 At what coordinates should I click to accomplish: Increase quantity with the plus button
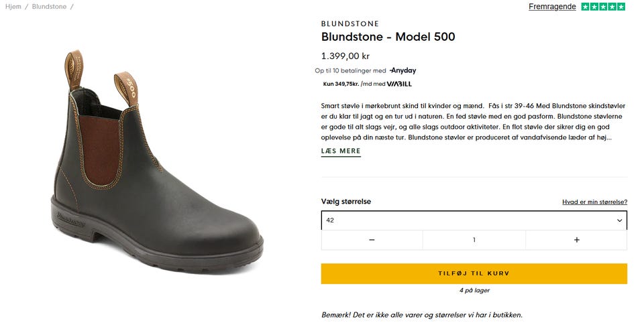576,240
